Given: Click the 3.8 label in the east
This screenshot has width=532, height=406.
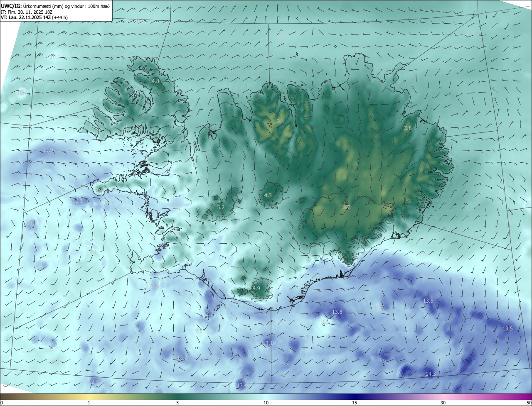Looking at the screenshot, I should (x=408, y=128).
